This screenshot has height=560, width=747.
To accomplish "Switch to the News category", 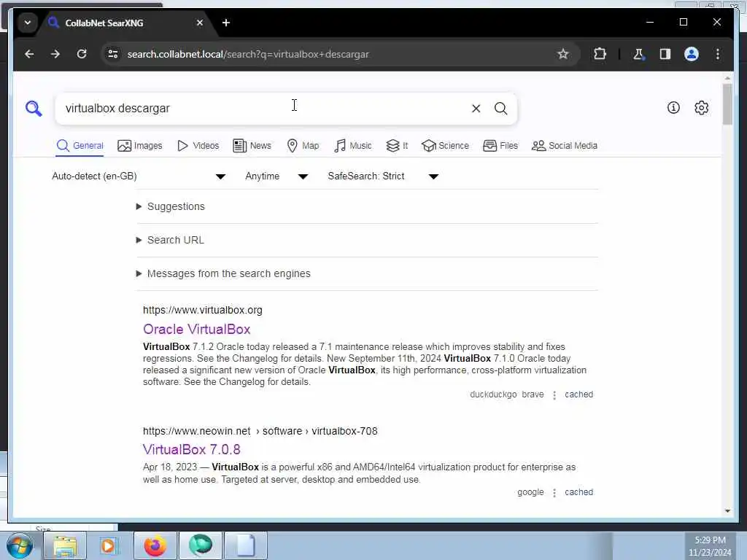I will pos(252,146).
